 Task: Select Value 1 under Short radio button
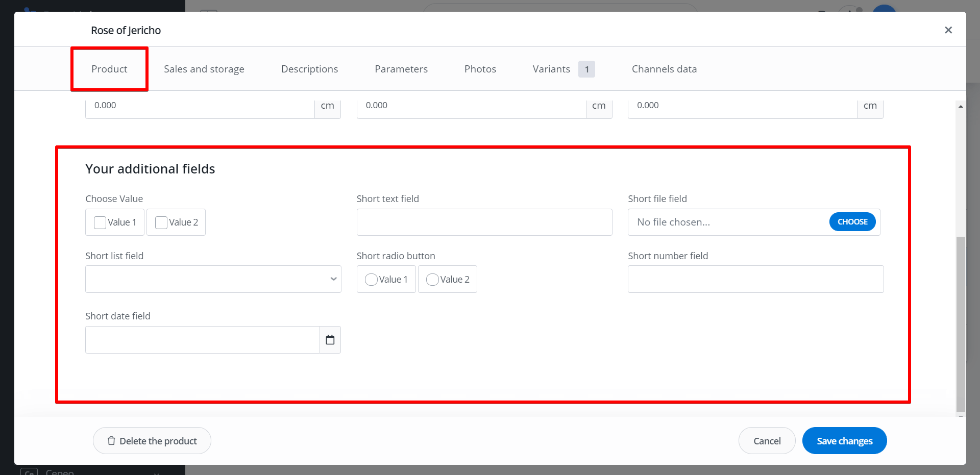tap(371, 280)
